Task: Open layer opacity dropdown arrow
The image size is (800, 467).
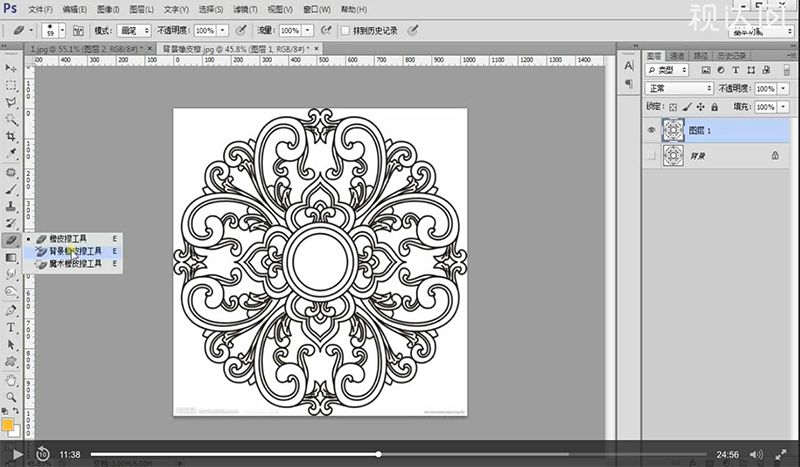Action: click(x=783, y=88)
